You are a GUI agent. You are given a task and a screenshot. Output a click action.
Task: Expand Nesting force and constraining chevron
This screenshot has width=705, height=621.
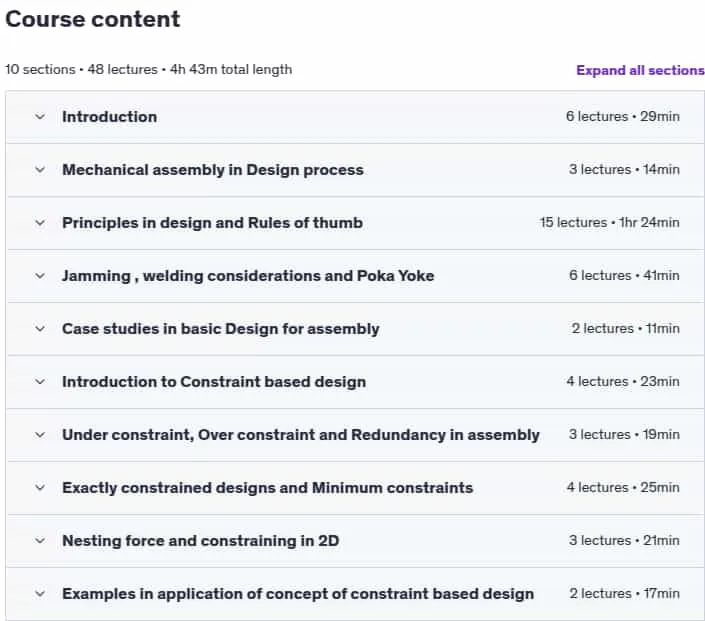pyautogui.click(x=40, y=541)
